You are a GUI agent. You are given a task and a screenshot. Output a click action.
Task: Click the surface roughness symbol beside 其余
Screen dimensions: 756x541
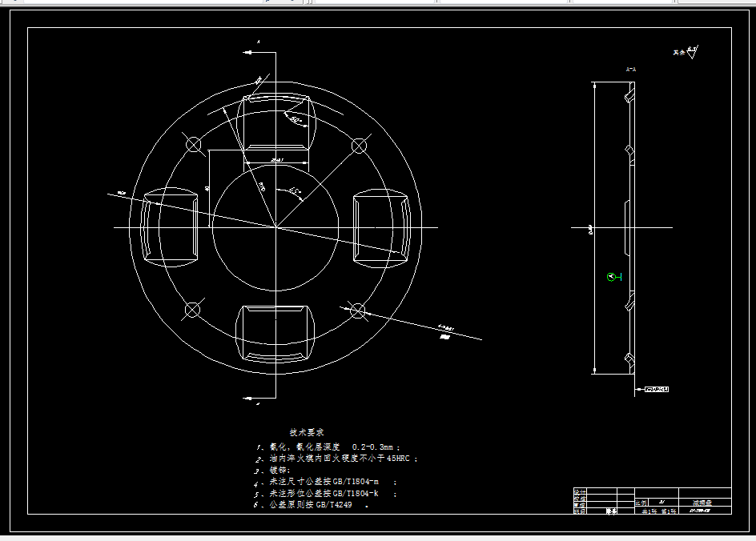tap(693, 51)
